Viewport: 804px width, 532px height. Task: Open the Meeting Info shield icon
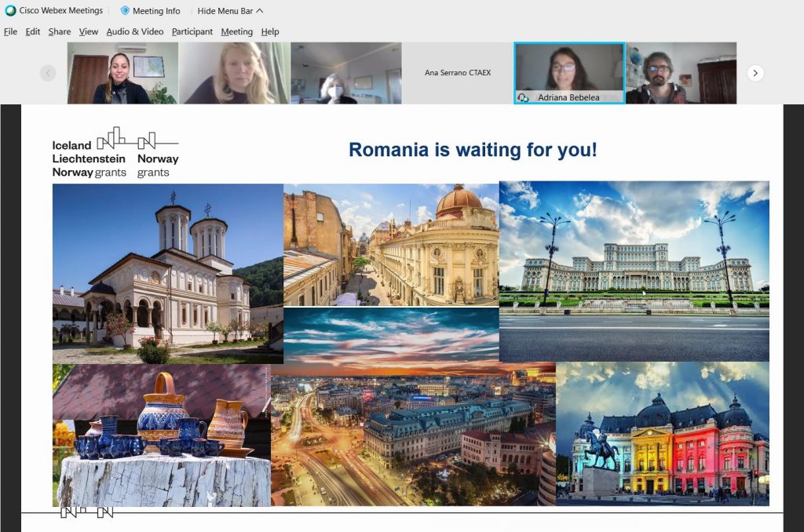tap(125, 10)
